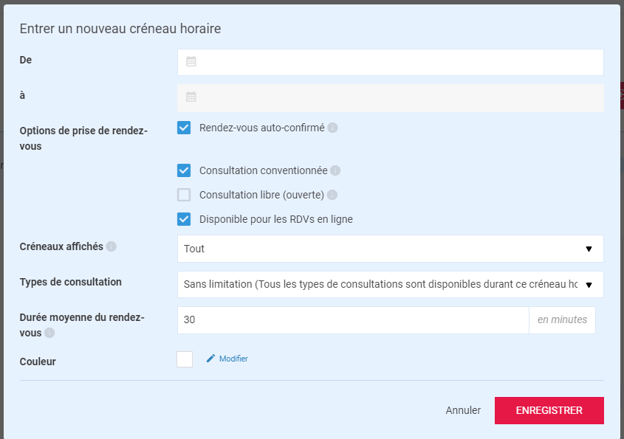
Task: Disable the Consultation conventionnée checkbox
Action: 184,171
